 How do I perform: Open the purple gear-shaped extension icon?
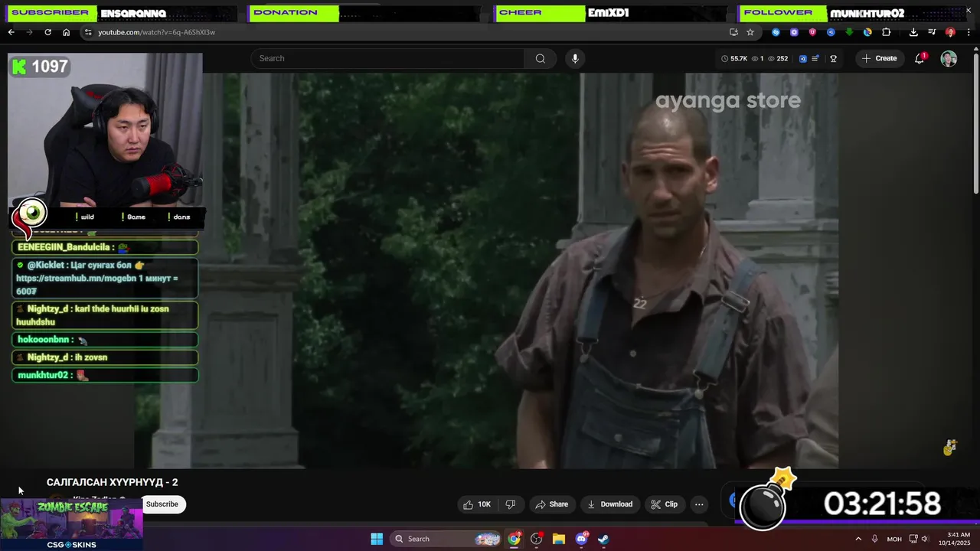[794, 32]
